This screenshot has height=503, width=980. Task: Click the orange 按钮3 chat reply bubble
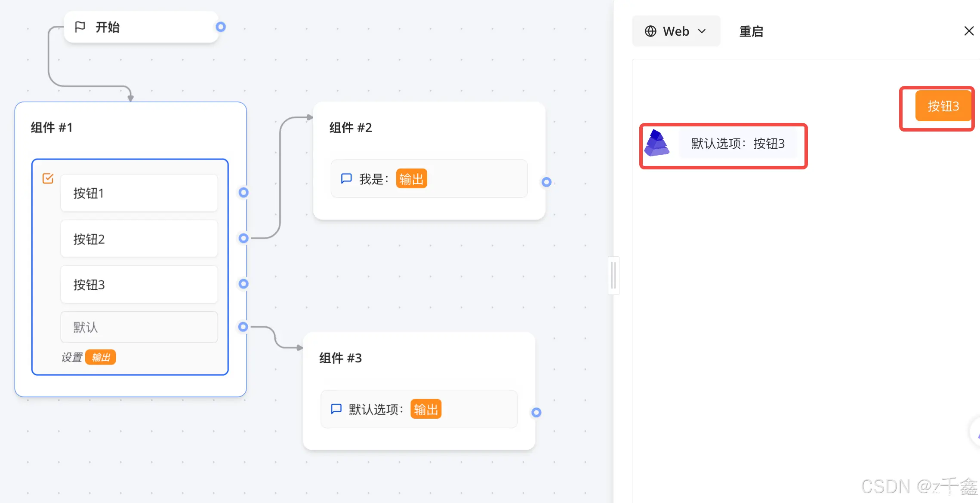(x=943, y=106)
